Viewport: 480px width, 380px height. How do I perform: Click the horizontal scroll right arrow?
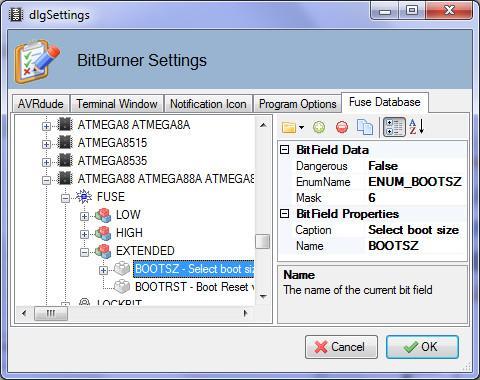[246, 314]
